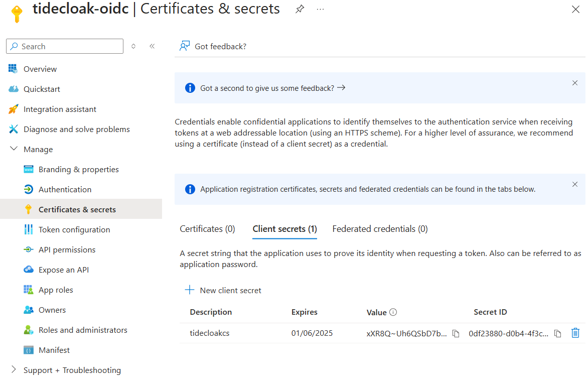
Task: Open Token configuration page
Action: tap(74, 229)
